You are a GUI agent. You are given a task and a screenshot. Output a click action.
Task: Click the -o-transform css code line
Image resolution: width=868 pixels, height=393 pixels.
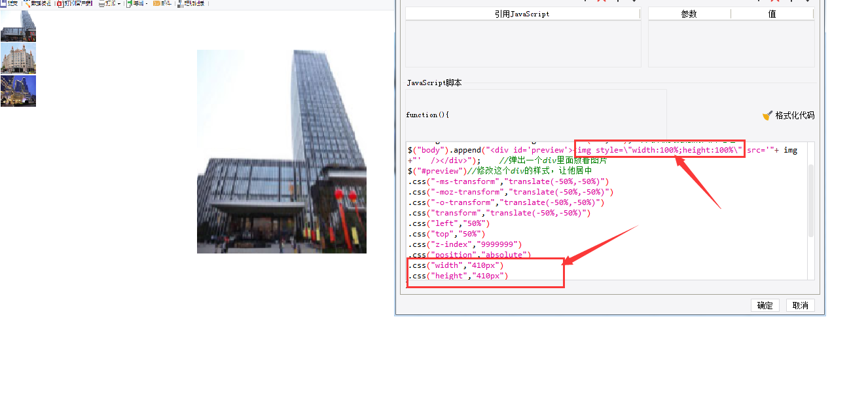click(506, 202)
